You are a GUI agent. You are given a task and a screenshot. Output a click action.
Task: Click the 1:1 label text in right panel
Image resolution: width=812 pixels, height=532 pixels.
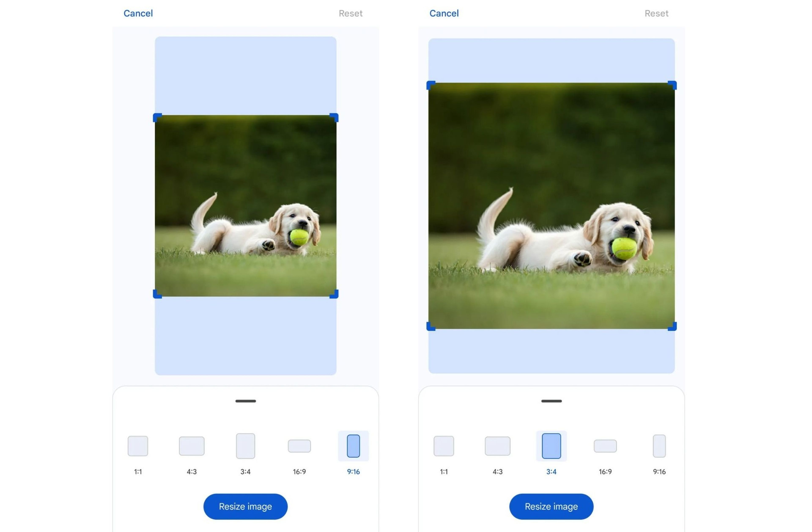444,472
